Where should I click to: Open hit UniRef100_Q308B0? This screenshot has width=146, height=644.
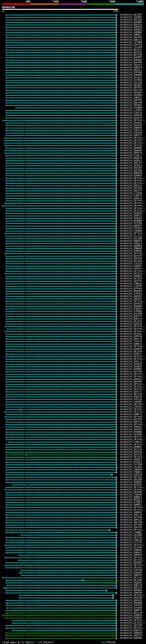click(x=131, y=17)
